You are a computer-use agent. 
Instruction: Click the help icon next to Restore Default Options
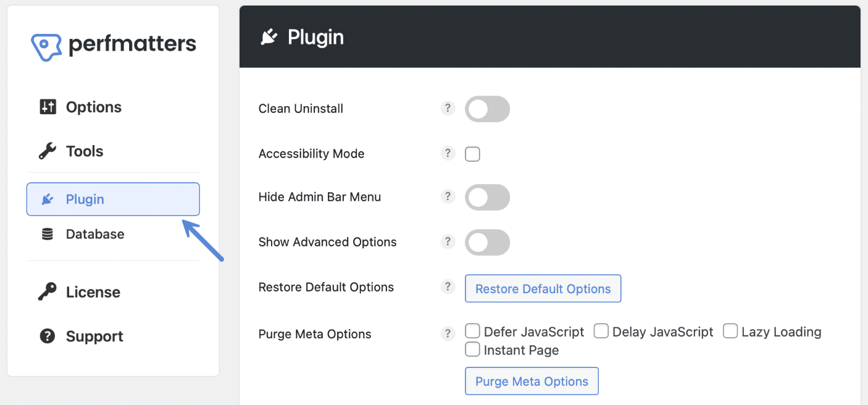coord(448,286)
